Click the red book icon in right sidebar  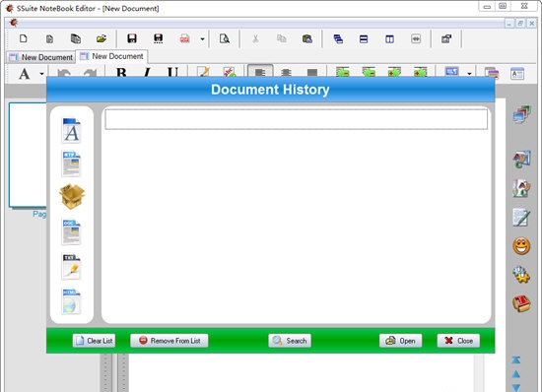[x=521, y=303]
